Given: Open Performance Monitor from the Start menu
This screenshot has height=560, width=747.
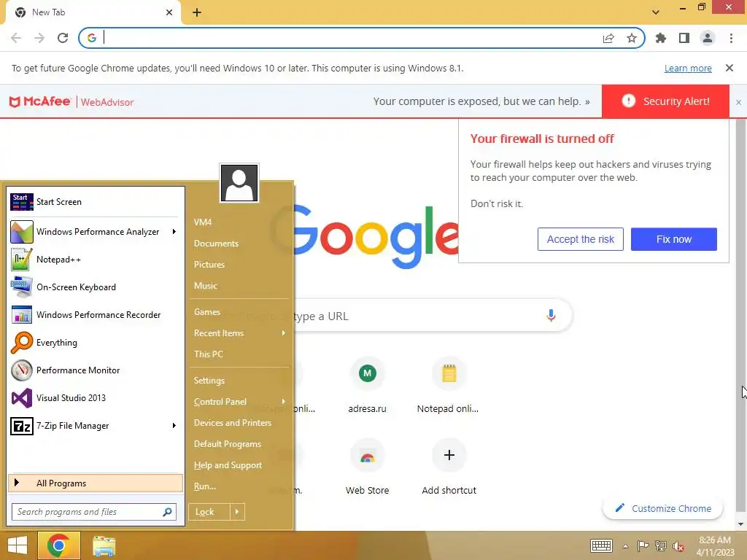Looking at the screenshot, I should (x=96, y=370).
